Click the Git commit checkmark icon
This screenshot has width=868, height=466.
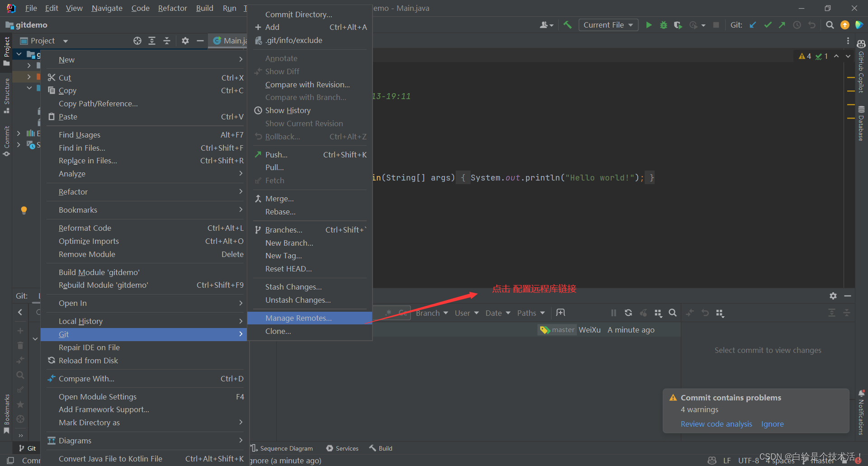coord(768,25)
